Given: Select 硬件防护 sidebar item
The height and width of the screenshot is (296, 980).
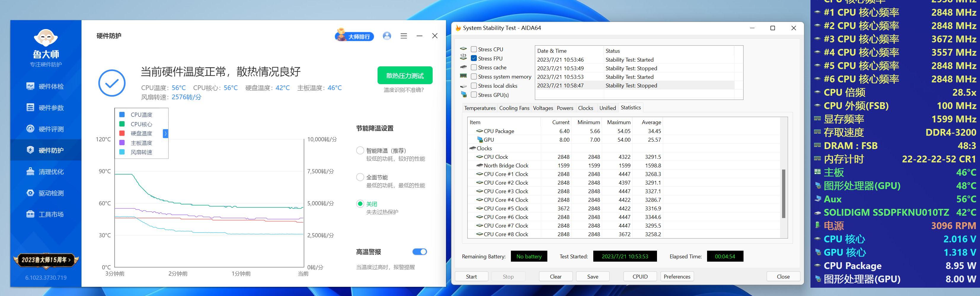Looking at the screenshot, I should (45, 150).
